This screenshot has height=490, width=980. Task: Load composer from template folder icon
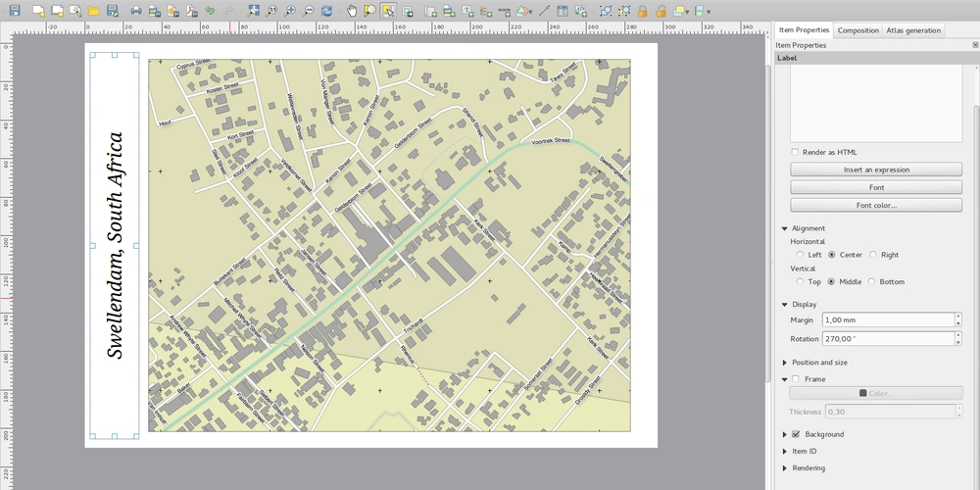(94, 11)
